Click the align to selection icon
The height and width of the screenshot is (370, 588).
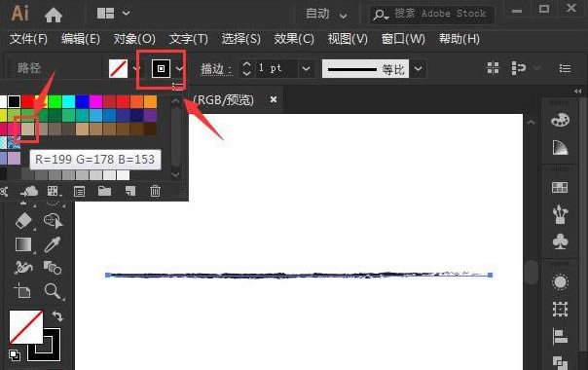pos(519,68)
